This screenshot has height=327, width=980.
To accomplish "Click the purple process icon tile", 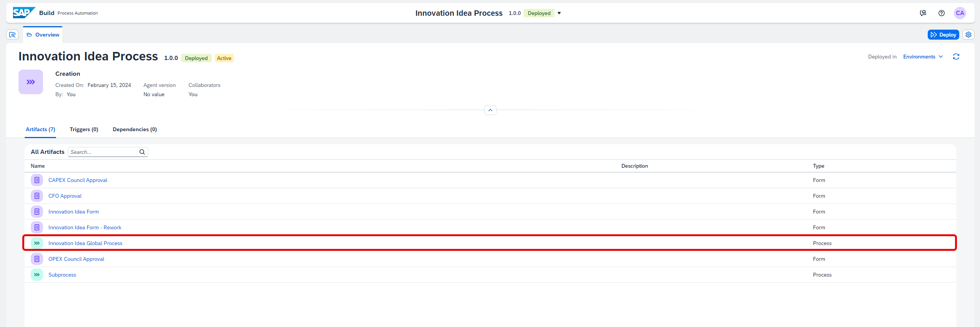I will [x=31, y=82].
